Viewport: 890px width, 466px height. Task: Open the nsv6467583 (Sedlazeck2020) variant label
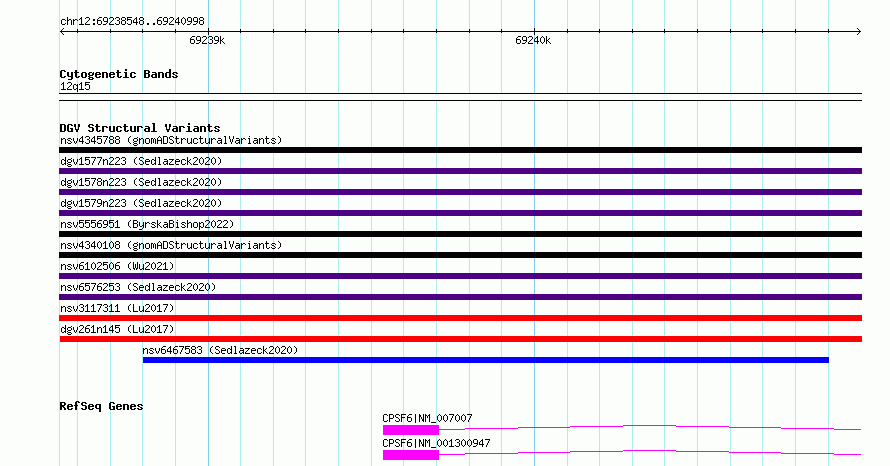point(220,350)
